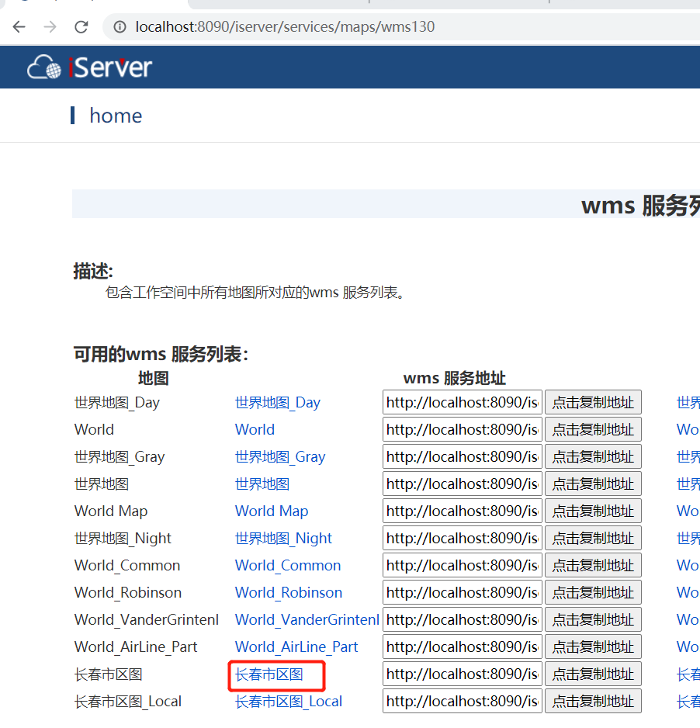Copy address for World_AirLine_Part
Image resolution: width=700 pixels, height=728 pixels.
pos(593,647)
